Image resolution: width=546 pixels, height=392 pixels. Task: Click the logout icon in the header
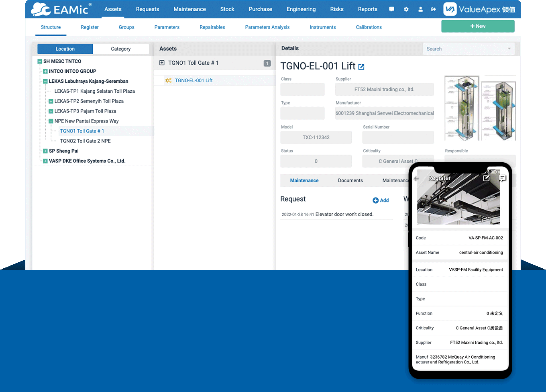[434, 9]
